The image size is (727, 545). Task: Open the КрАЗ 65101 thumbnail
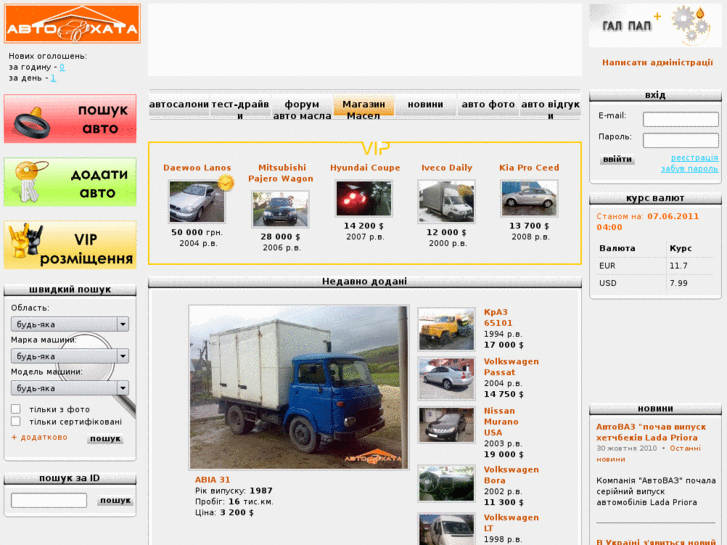pos(446,329)
